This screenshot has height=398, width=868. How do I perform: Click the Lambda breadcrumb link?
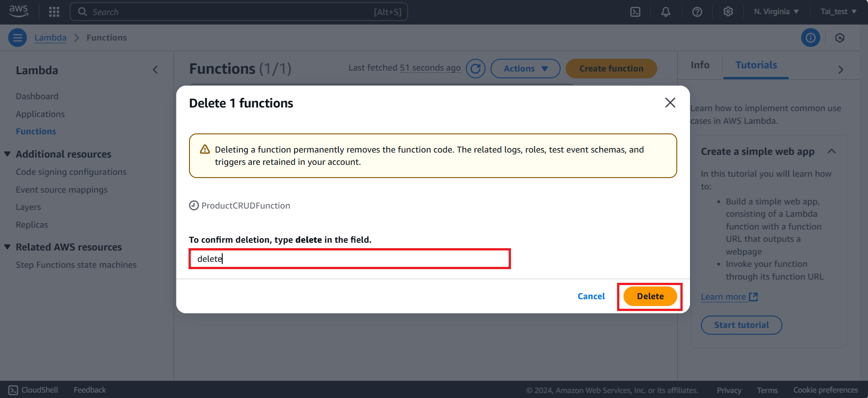pyautogui.click(x=51, y=38)
